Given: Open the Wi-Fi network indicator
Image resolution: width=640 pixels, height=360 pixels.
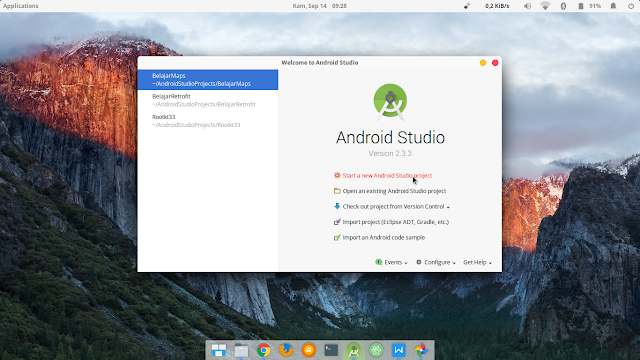Looking at the screenshot, I should (x=545, y=6).
